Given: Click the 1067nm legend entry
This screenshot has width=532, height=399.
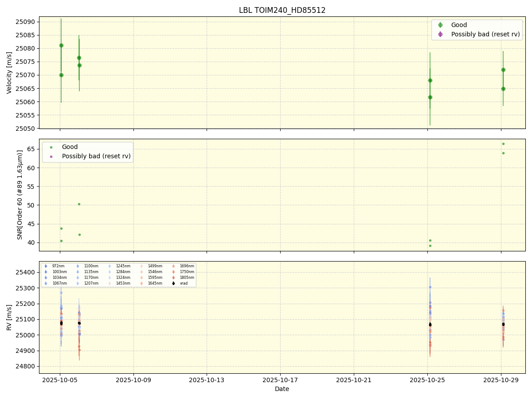Looking at the screenshot, I should 55,283.
